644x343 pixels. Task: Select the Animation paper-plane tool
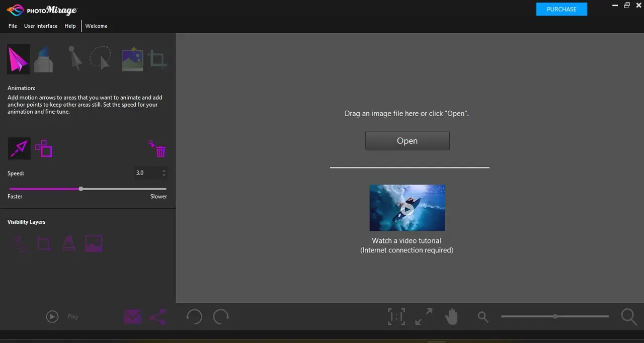click(x=19, y=59)
